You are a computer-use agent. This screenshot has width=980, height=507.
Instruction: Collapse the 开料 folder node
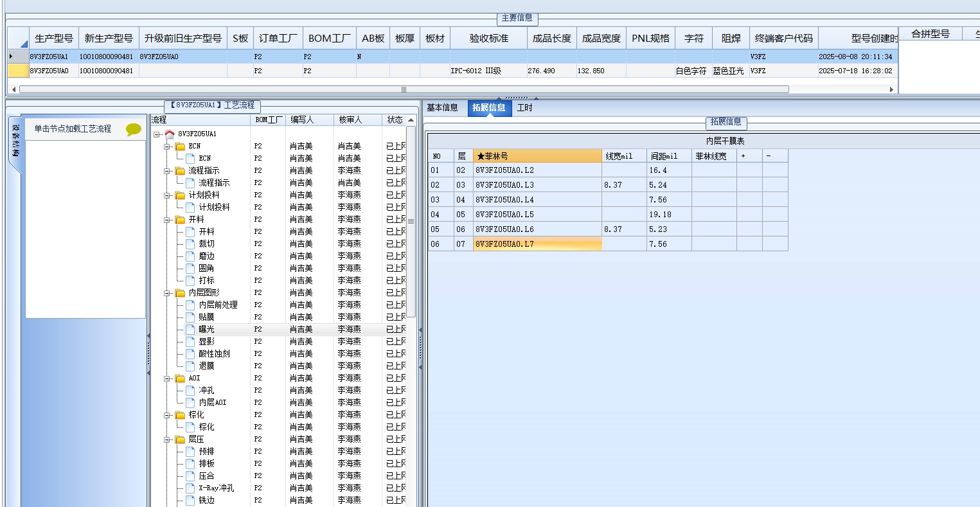click(x=167, y=220)
